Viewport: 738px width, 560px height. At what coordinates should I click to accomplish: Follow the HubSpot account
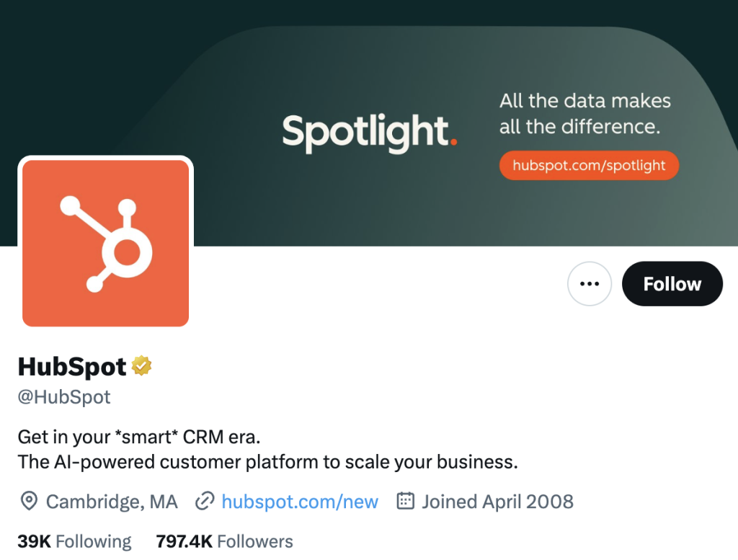tap(672, 284)
